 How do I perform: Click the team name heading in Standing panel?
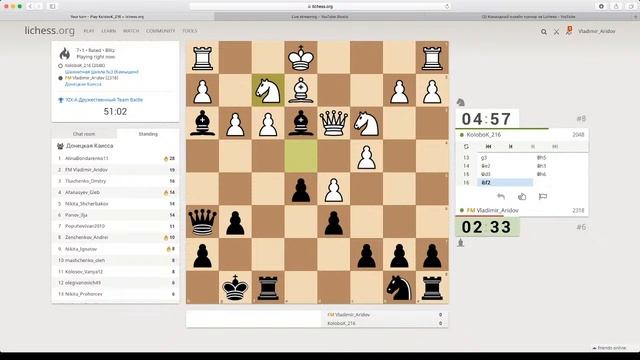(x=89, y=146)
